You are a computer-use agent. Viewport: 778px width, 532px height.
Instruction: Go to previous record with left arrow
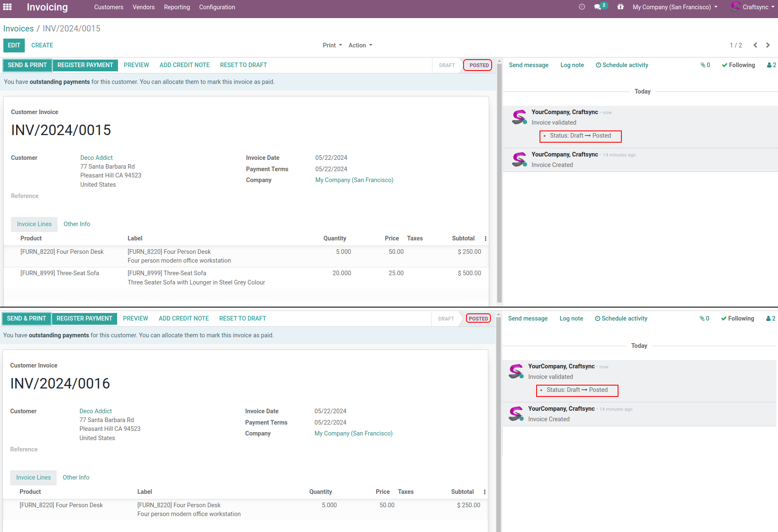point(755,45)
